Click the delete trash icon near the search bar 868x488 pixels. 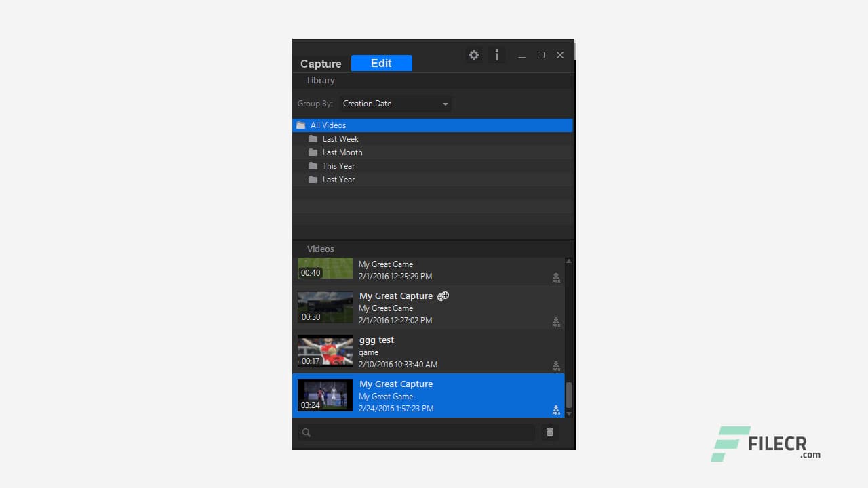coord(549,432)
